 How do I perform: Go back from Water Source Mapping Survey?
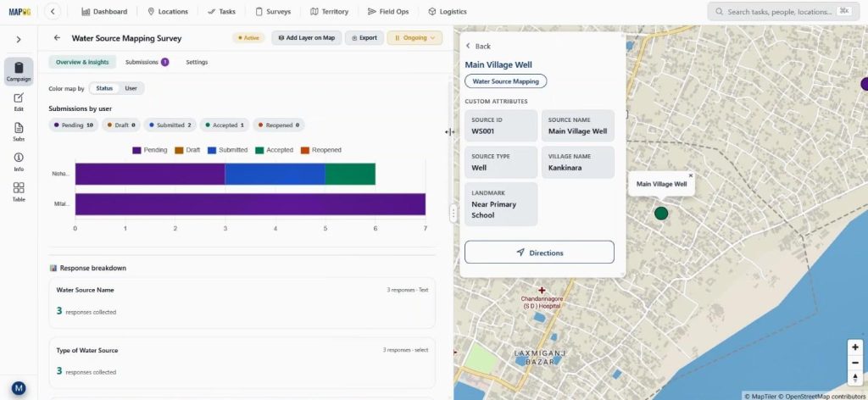(x=57, y=38)
